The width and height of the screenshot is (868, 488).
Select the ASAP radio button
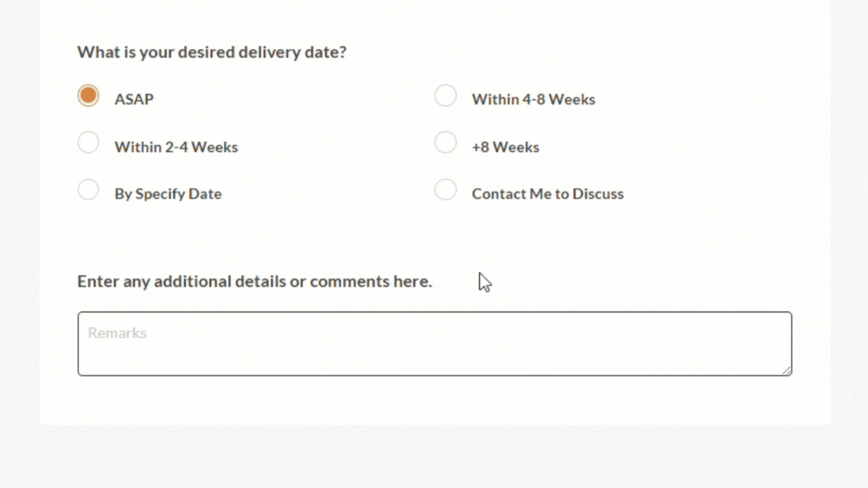pyautogui.click(x=88, y=95)
